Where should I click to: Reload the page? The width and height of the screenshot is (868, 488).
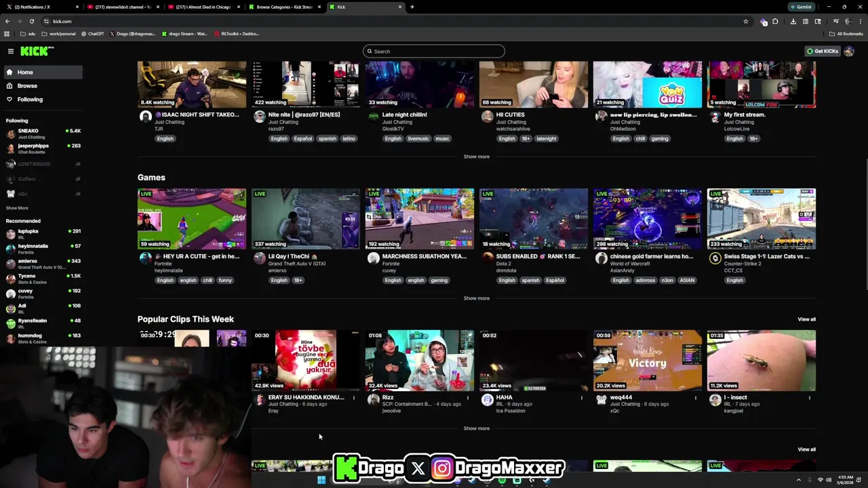pos(31,21)
